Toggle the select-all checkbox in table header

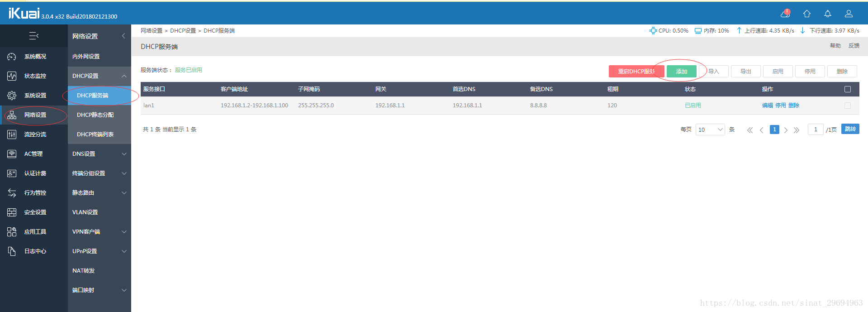pyautogui.click(x=848, y=89)
